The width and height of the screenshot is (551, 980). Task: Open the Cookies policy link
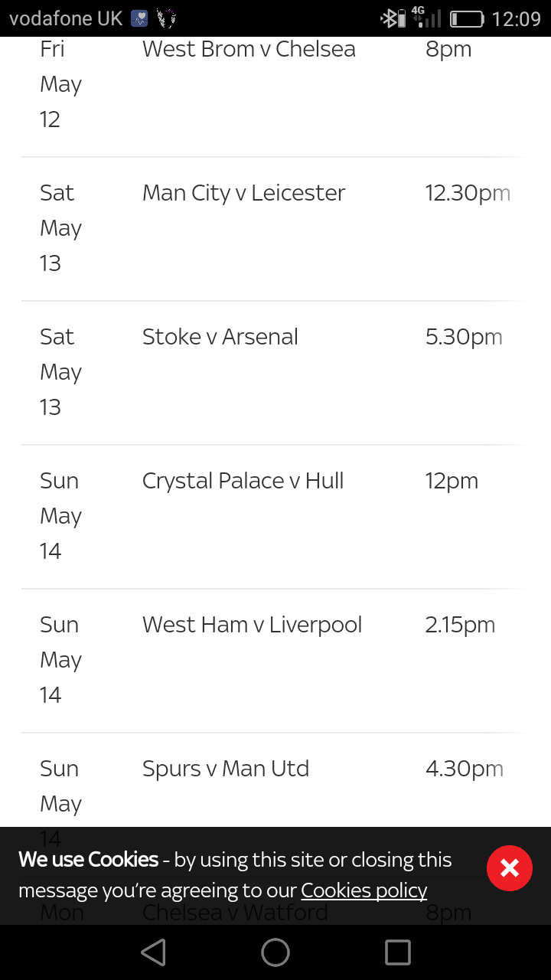click(364, 890)
